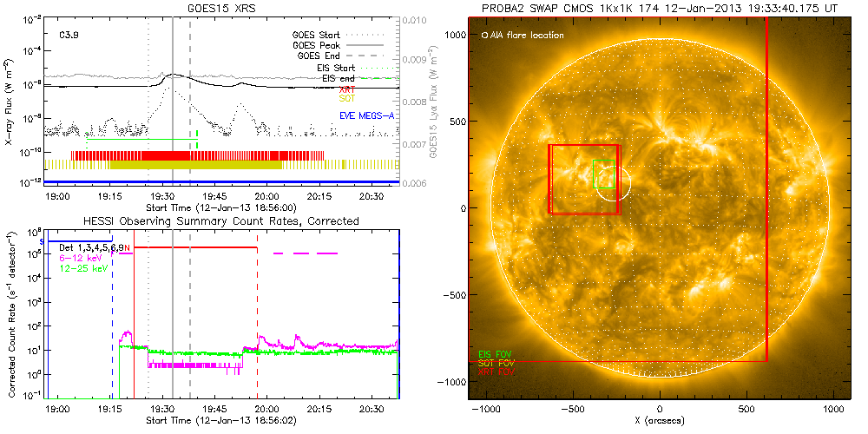Click the Start Time 18:56:00 axis label
This screenshot has height=434, width=868.
click(221, 208)
